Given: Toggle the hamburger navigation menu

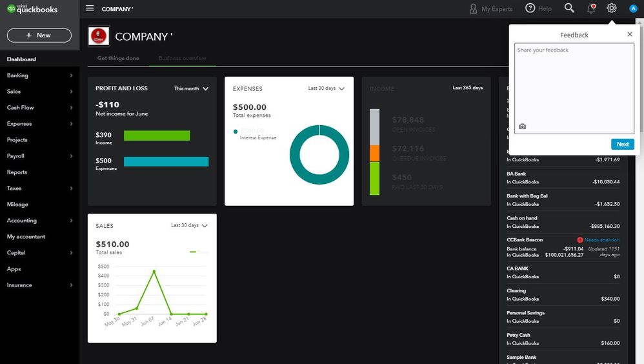Looking at the screenshot, I should click(90, 8).
